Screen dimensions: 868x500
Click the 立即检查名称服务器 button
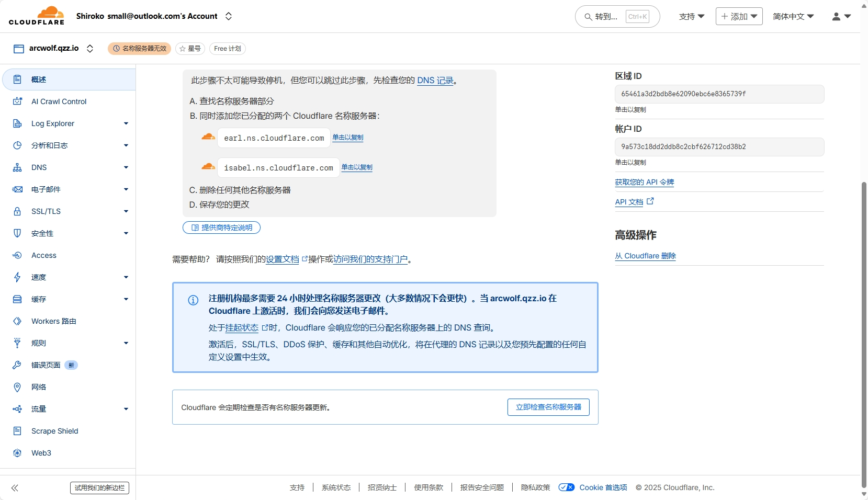pos(548,407)
